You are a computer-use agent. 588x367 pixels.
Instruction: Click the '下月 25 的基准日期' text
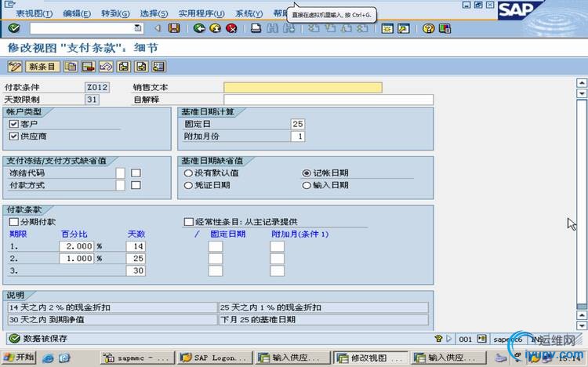(258, 320)
